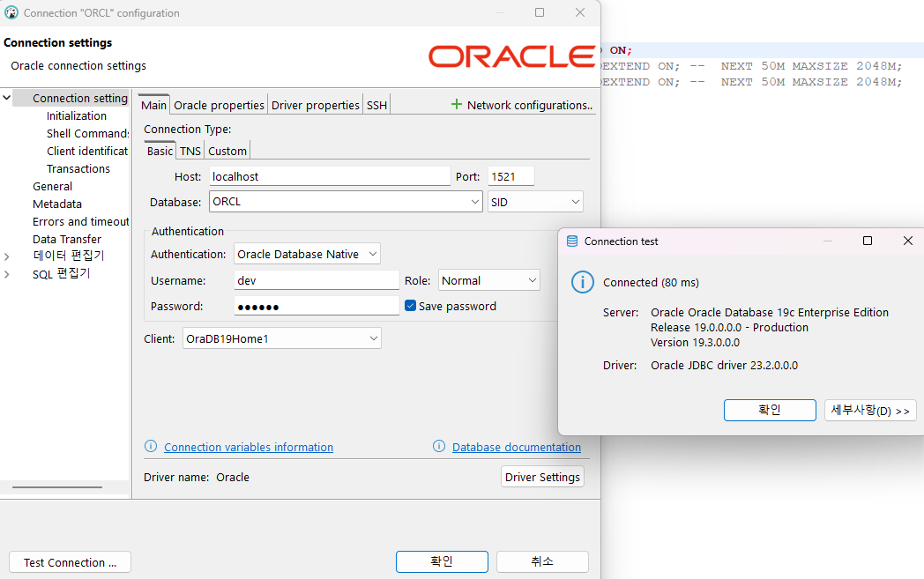Open the Authentication method dropdown
924x579 pixels.
(x=372, y=254)
